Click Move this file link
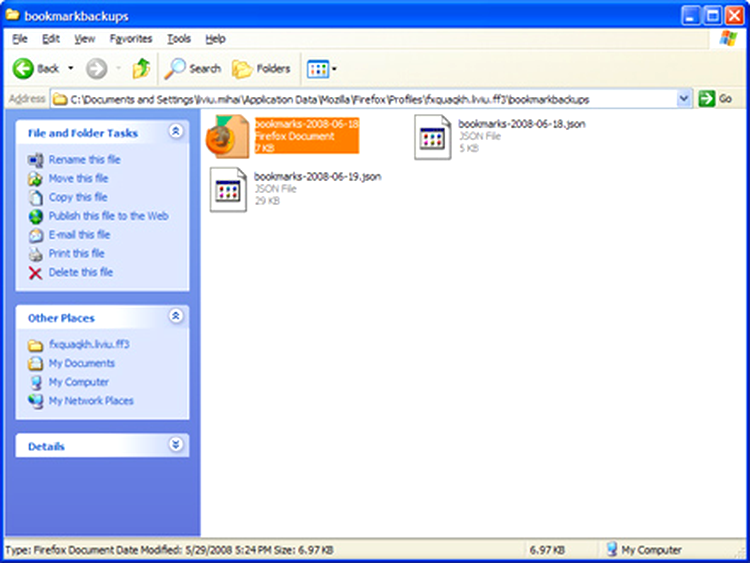Image resolution: width=750 pixels, height=563 pixels. pyautogui.click(x=78, y=178)
